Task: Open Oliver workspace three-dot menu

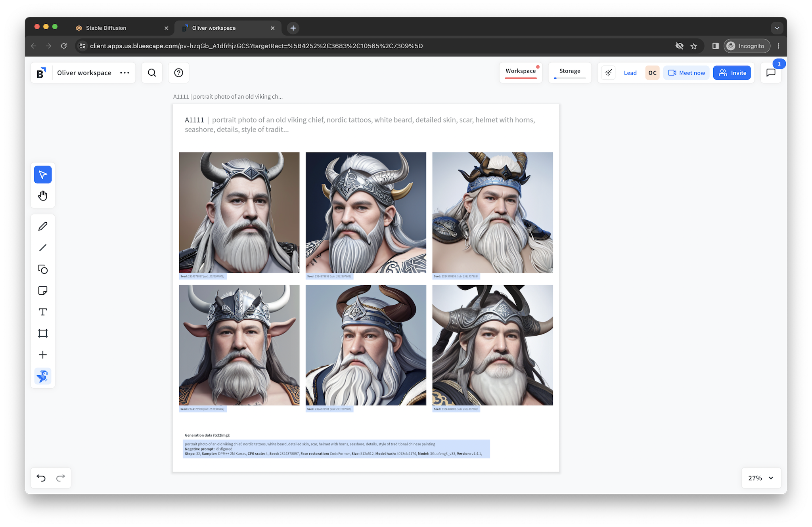Action: tap(124, 73)
